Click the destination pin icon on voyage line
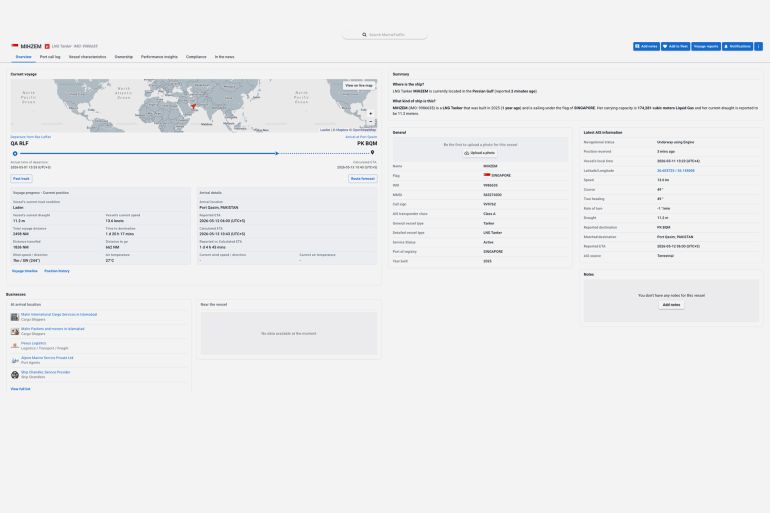The width and height of the screenshot is (770, 513). click(372, 153)
